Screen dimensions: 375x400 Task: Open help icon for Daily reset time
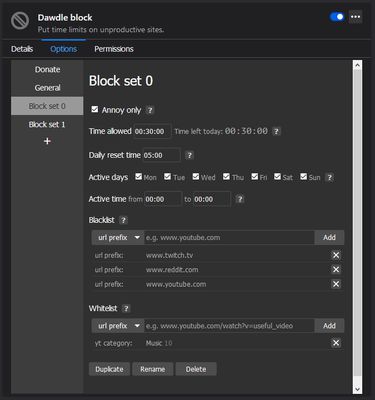(x=189, y=155)
